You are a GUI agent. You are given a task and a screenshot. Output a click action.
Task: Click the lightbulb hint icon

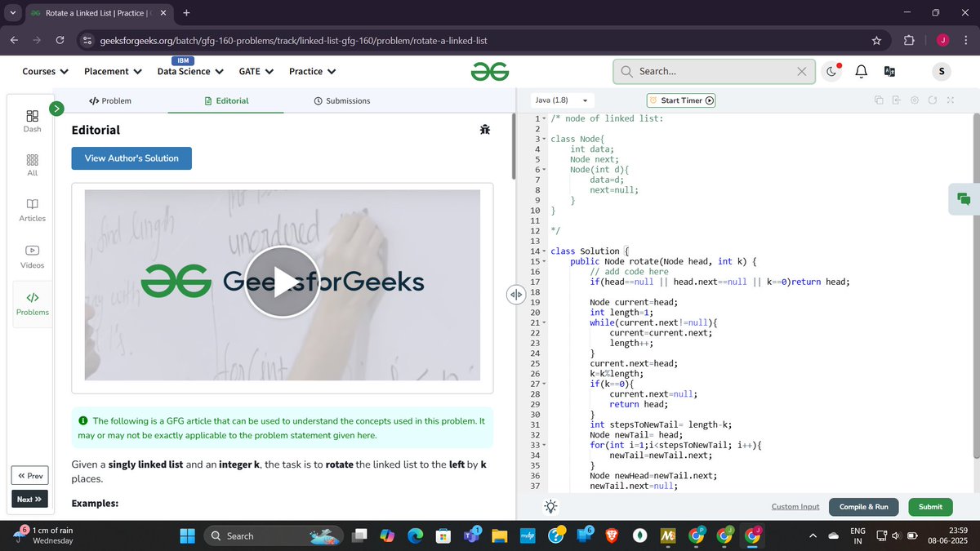coord(551,506)
